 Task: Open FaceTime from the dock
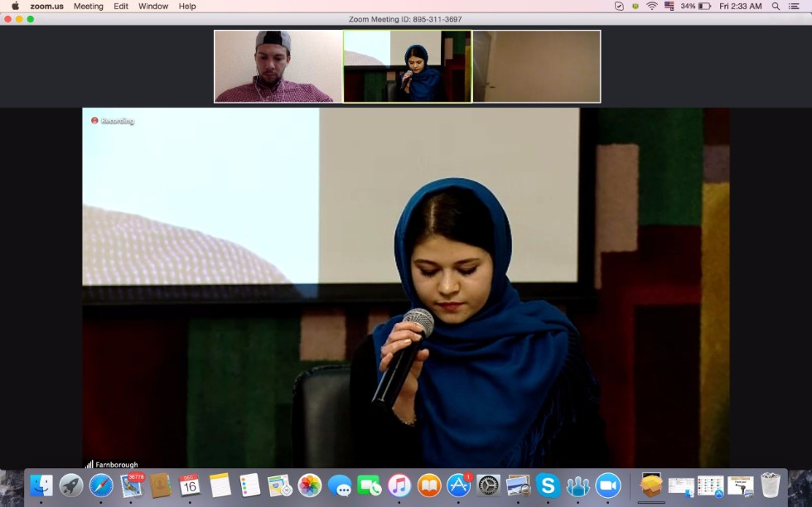pyautogui.click(x=370, y=485)
